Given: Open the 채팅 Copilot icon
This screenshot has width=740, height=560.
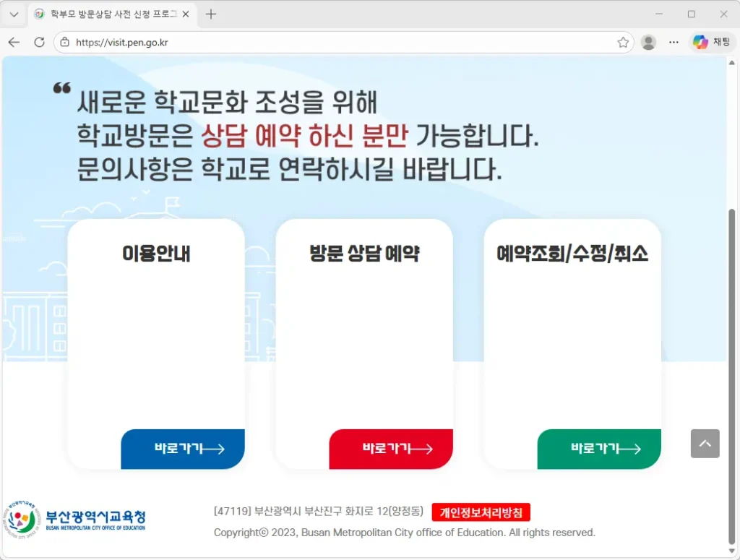Looking at the screenshot, I should (x=712, y=42).
